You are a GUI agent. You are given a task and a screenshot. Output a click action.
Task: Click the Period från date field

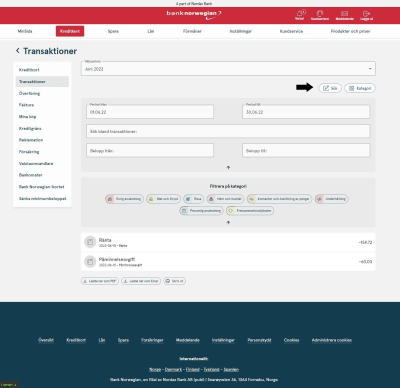coord(150,112)
